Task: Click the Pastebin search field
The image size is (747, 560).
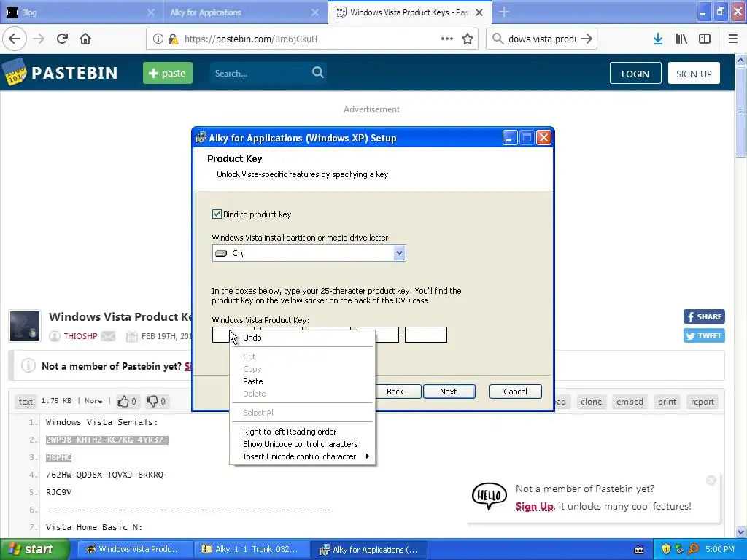Action: [260, 73]
